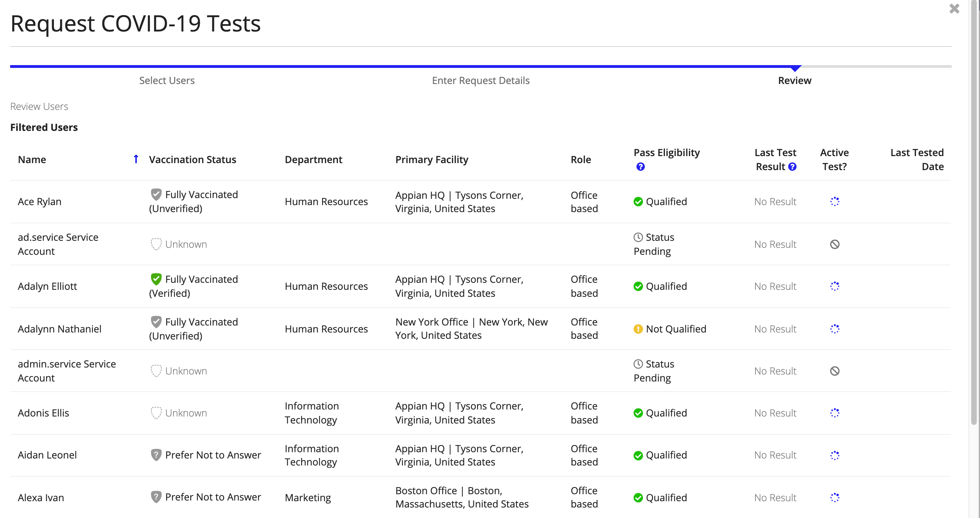
Task: Click the vertical scrollbar thumb
Action: point(974,213)
